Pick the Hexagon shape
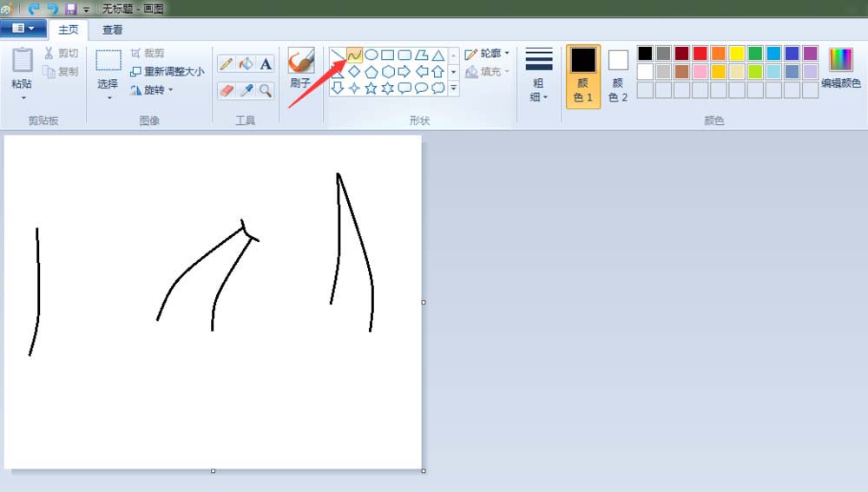The width and height of the screenshot is (868, 492). click(388, 71)
